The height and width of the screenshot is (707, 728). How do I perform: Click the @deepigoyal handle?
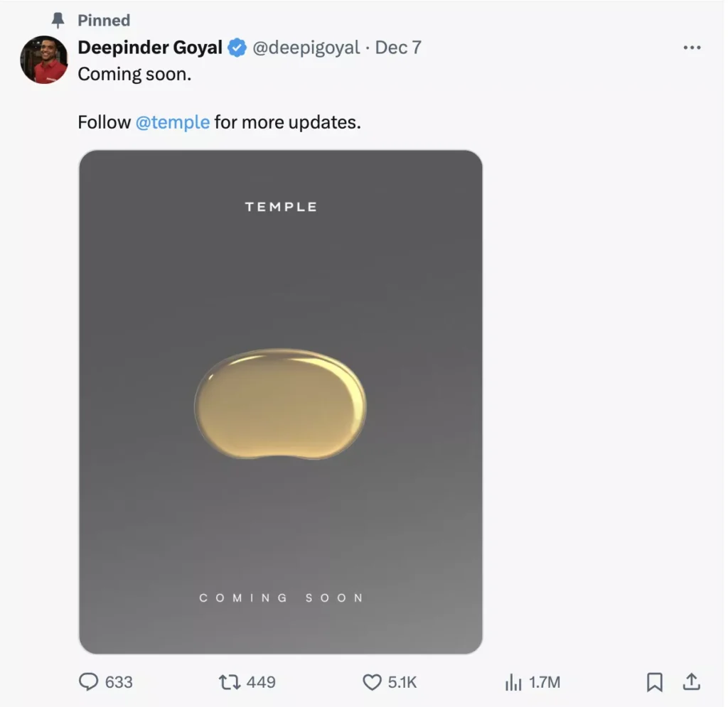point(306,48)
